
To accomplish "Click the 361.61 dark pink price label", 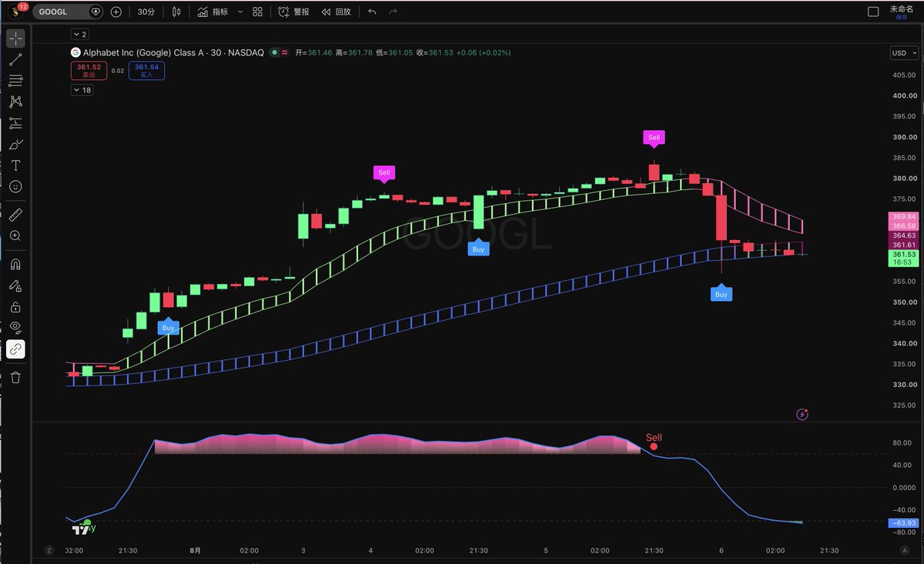I will pos(904,245).
